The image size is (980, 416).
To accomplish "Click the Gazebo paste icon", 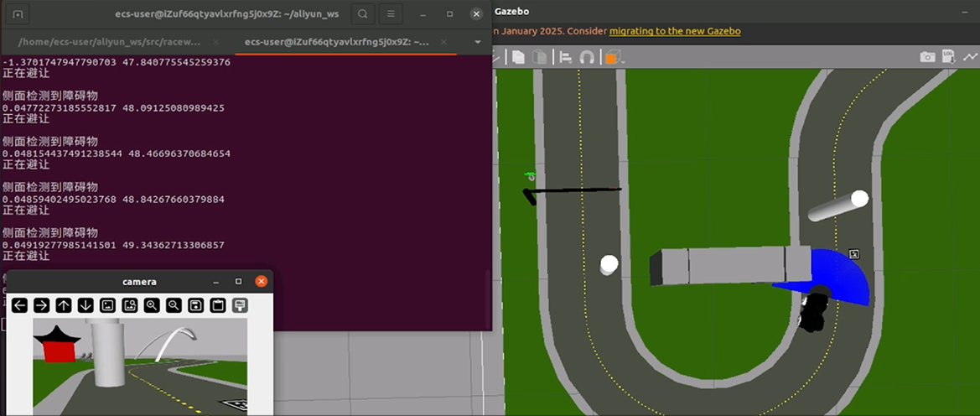I will pyautogui.click(x=541, y=57).
